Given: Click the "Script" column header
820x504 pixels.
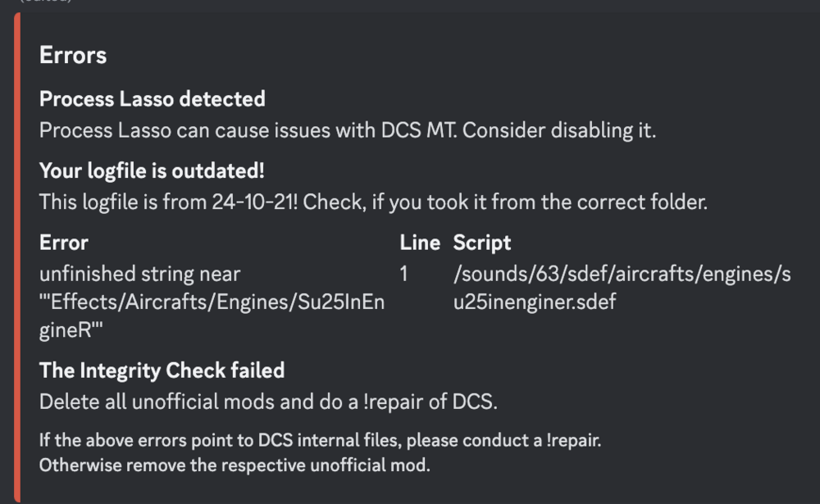Looking at the screenshot, I should [482, 243].
